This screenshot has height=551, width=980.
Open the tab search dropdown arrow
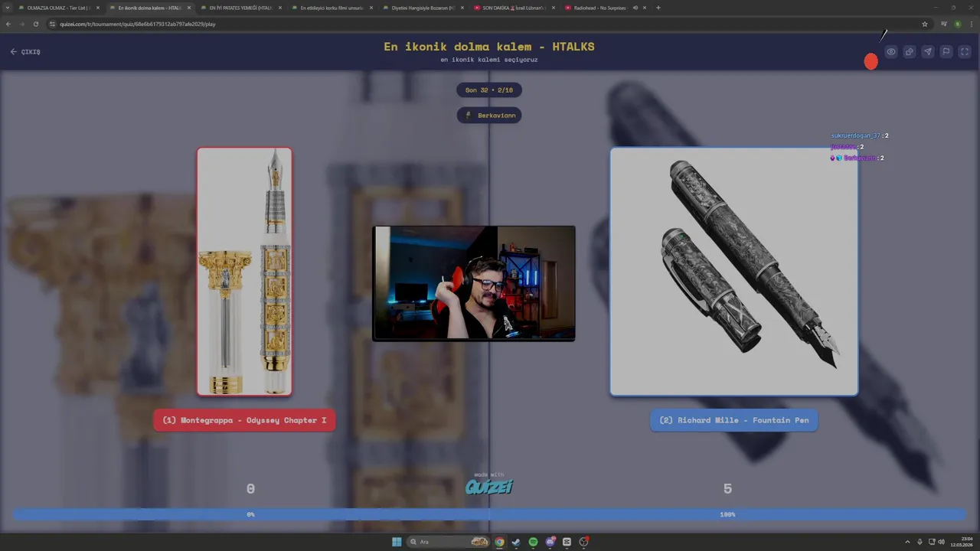(x=8, y=8)
